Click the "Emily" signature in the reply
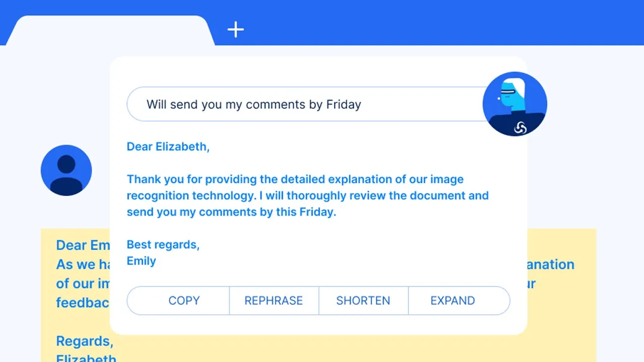The height and width of the screenshot is (362, 644). coord(141,261)
